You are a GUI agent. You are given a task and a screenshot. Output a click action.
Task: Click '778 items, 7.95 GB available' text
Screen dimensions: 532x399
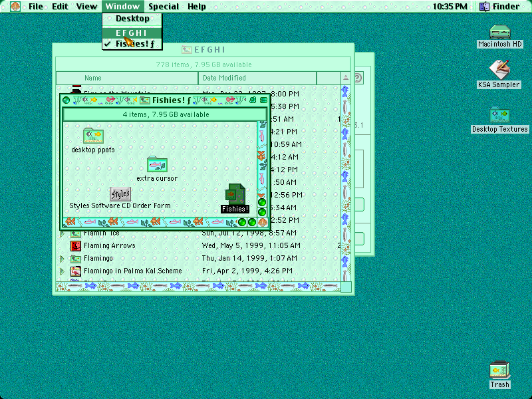point(203,65)
